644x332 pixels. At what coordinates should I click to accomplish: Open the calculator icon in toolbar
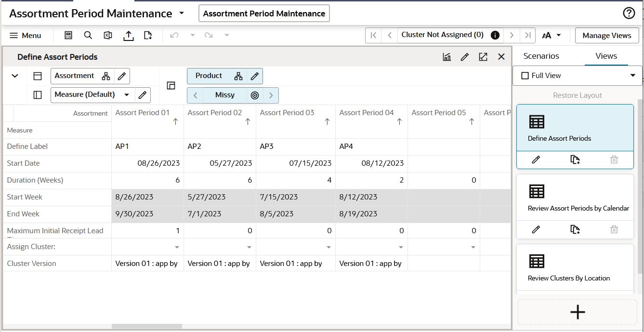coord(68,35)
